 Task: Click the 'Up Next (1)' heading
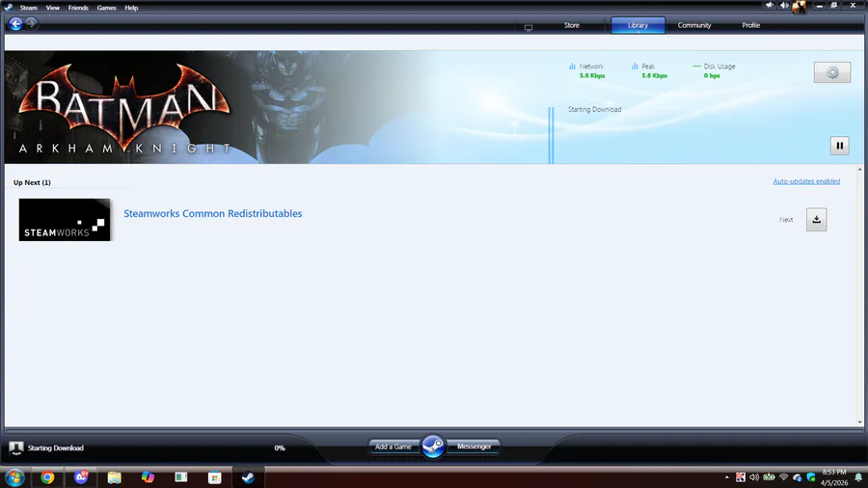(32, 182)
